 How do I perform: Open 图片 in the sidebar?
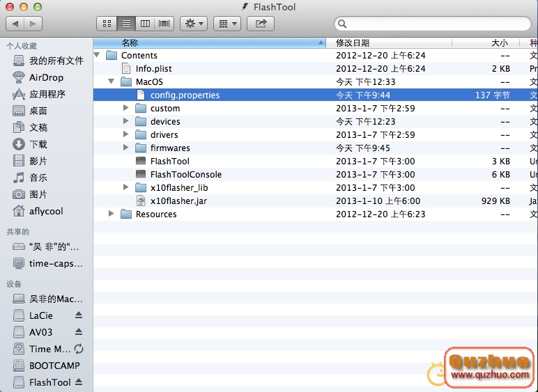click(30, 195)
